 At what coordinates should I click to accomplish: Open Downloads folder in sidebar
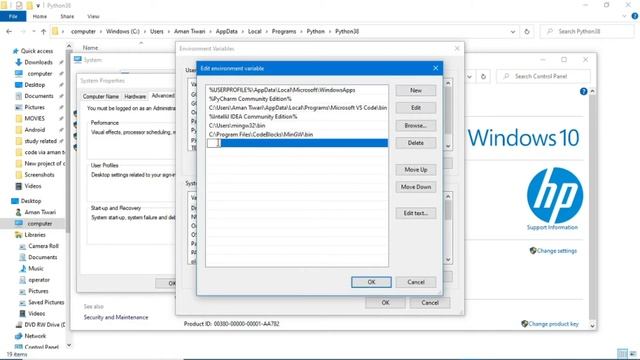tap(38, 62)
